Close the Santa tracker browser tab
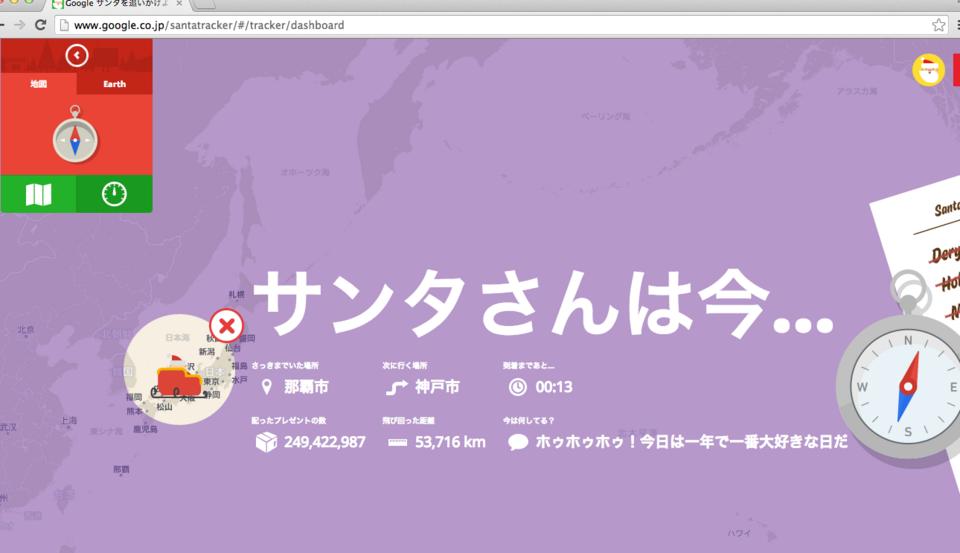This screenshot has width=960, height=553. tap(179, 4)
